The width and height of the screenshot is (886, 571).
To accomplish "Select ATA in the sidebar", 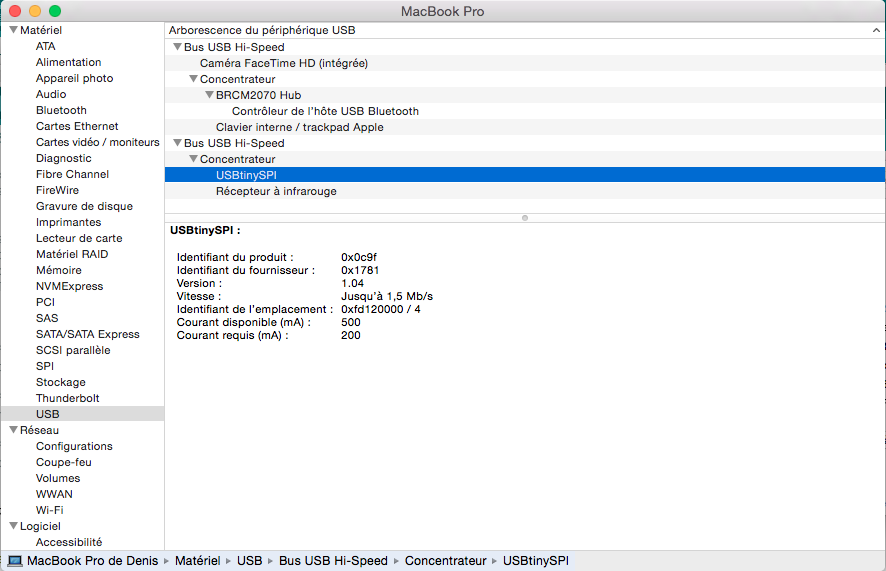I will point(46,46).
